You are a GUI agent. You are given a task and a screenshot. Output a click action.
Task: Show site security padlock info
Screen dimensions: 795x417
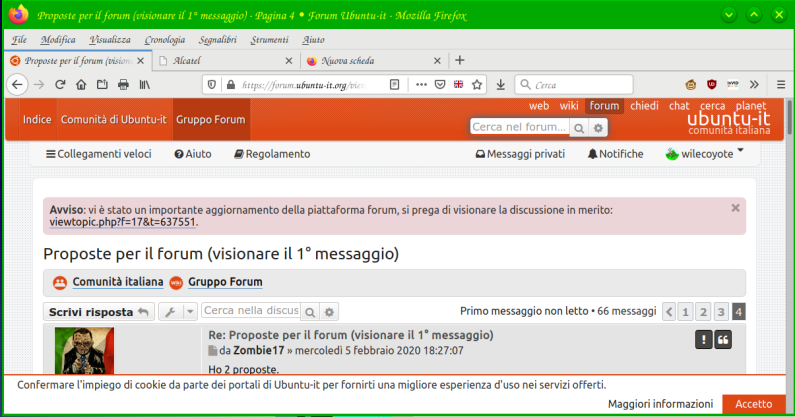click(231, 85)
